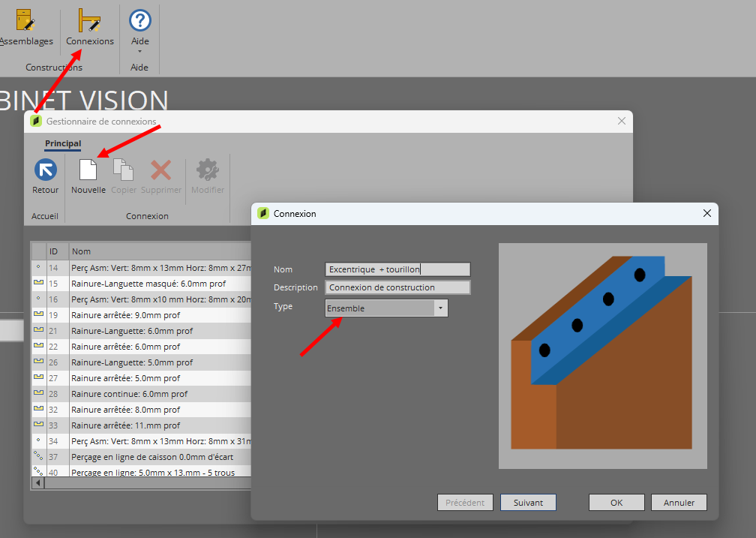Click the Description input field

coord(397,287)
